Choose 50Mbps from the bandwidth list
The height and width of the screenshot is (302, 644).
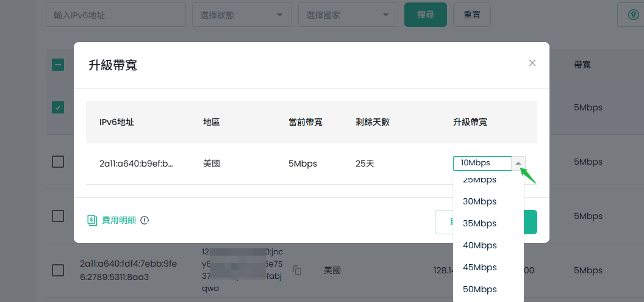480,289
